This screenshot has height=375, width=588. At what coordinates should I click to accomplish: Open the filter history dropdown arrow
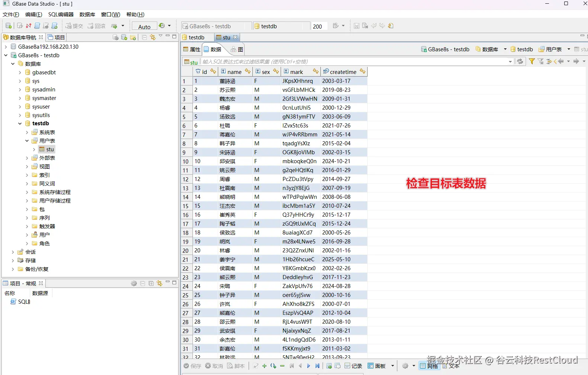click(x=510, y=62)
